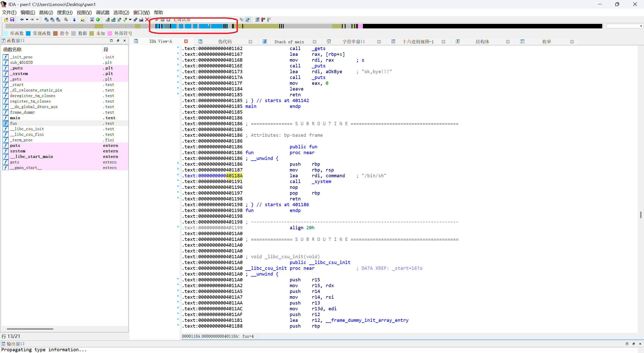Open the back history dropdown arrow
Screen dimensions: 644x353
pyautogui.click(x=27, y=20)
